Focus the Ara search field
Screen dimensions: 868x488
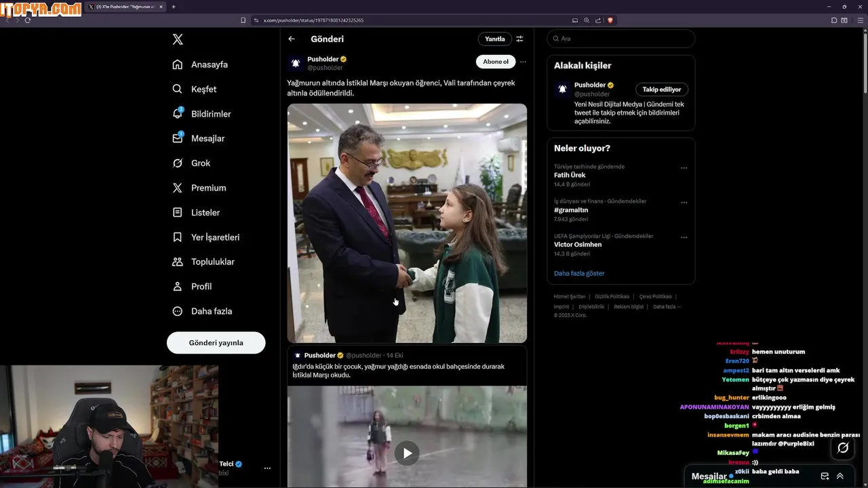(620, 39)
